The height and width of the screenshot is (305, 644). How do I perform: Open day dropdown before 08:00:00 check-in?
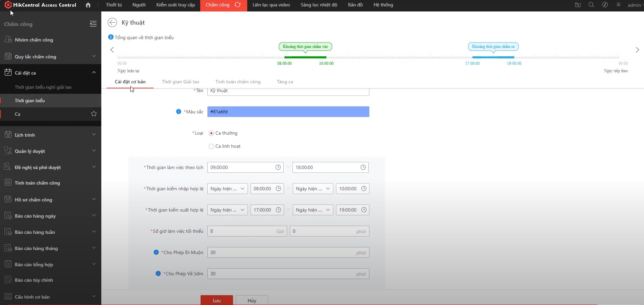(x=227, y=189)
